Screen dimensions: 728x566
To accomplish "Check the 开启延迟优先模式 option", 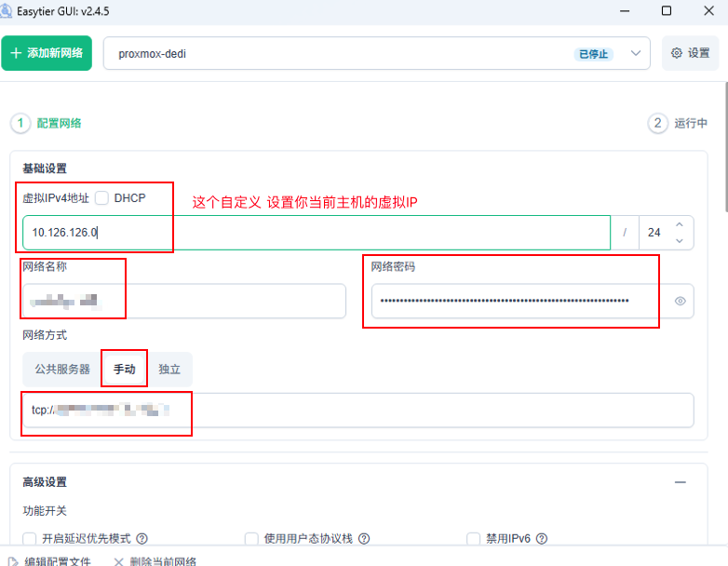I will (30, 538).
